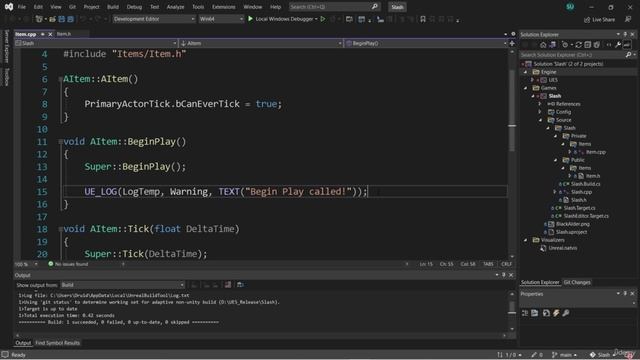Viewport: 640px width, 360px height.
Task: Open the Development Editor configuration dropdown
Action: [154, 19]
